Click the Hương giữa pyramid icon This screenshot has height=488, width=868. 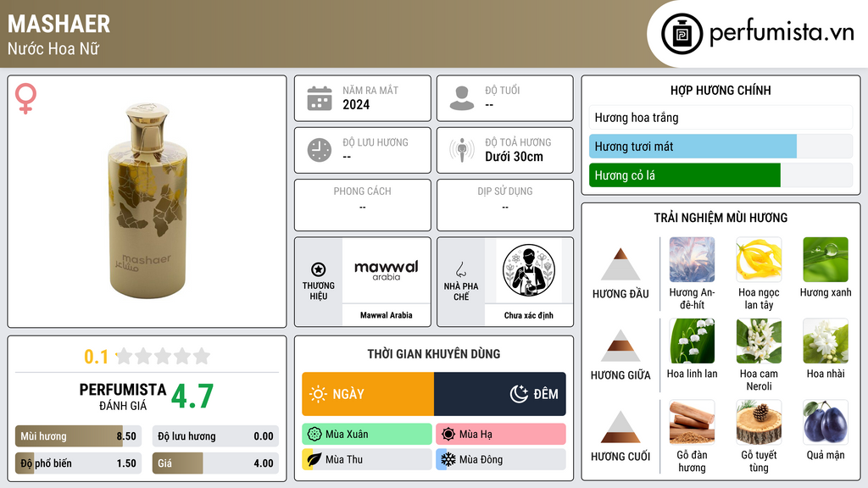[x=620, y=346]
